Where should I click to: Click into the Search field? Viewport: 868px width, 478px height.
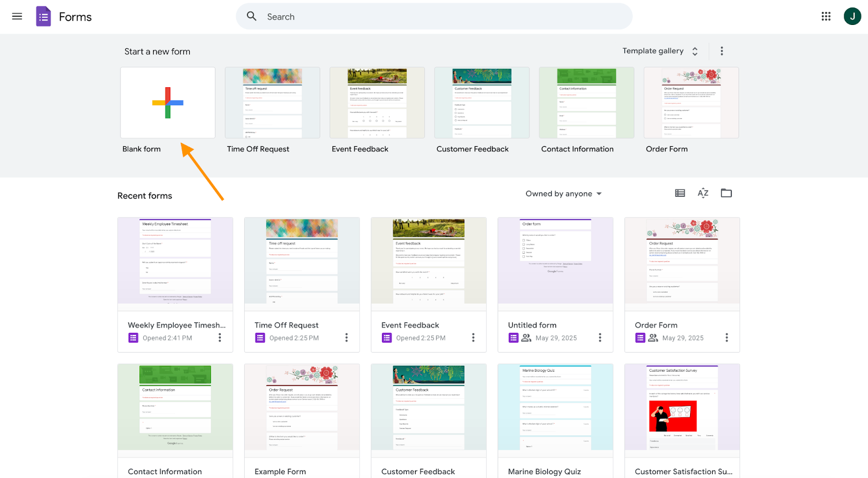point(434,16)
